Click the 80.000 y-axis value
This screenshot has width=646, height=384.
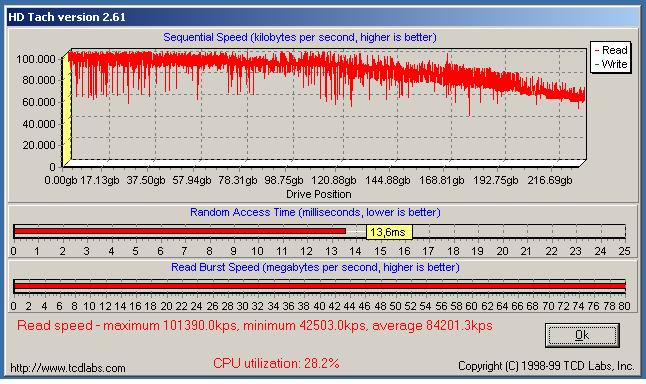[38, 80]
